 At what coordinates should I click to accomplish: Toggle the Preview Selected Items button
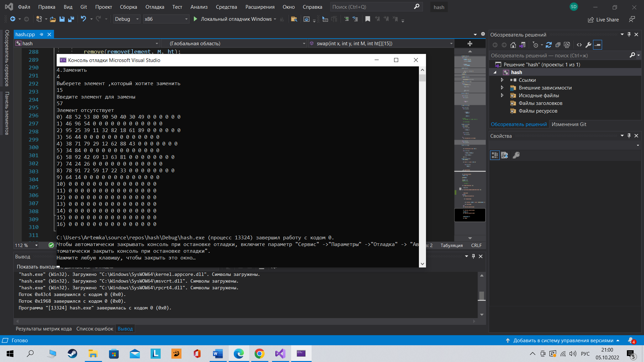pyautogui.click(x=598, y=45)
